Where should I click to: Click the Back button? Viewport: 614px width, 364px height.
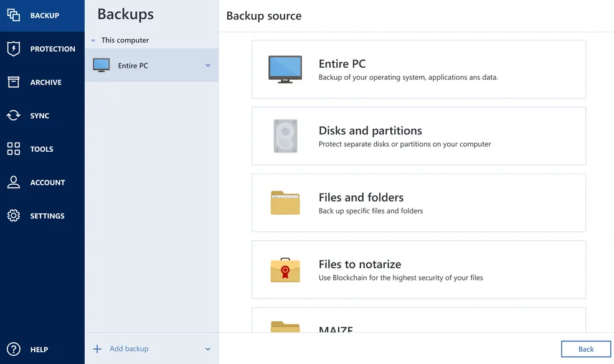[x=586, y=348]
